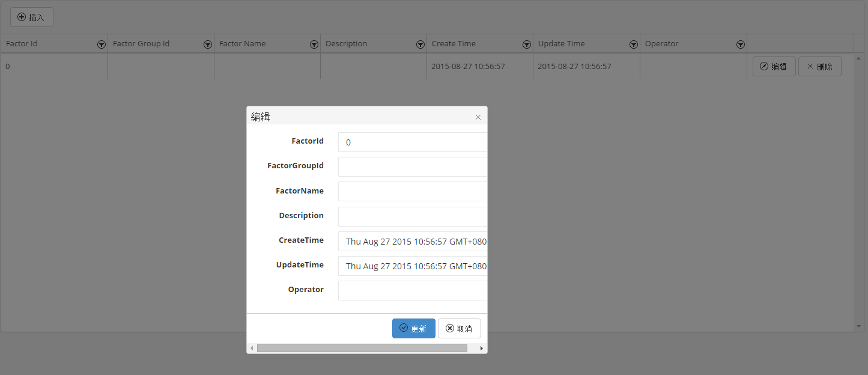This screenshot has width=868, height=375.
Task: Open filter for Factor Group Id column
Action: [208, 44]
